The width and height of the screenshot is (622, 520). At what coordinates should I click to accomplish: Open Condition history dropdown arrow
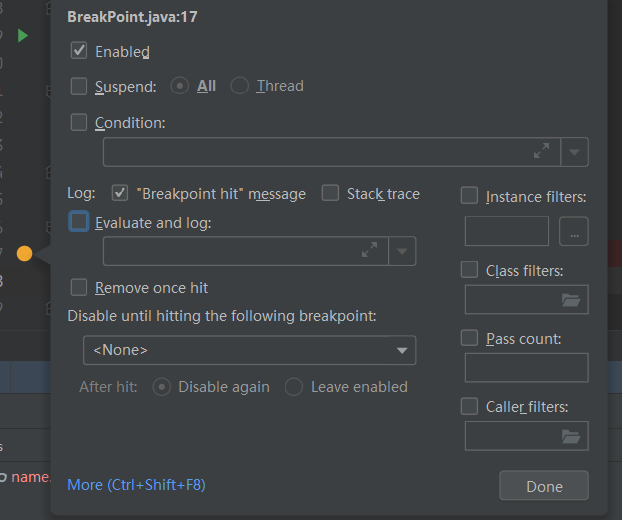574,152
